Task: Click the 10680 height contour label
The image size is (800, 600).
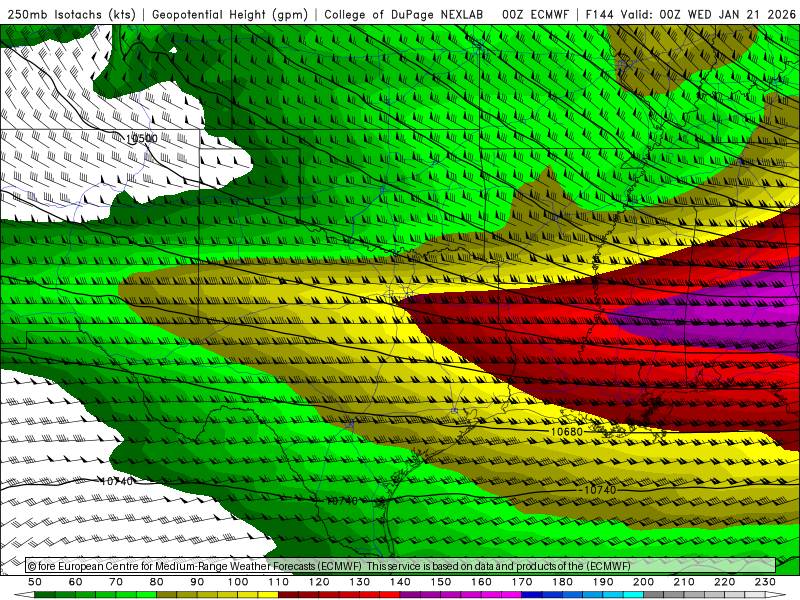Action: click(566, 432)
